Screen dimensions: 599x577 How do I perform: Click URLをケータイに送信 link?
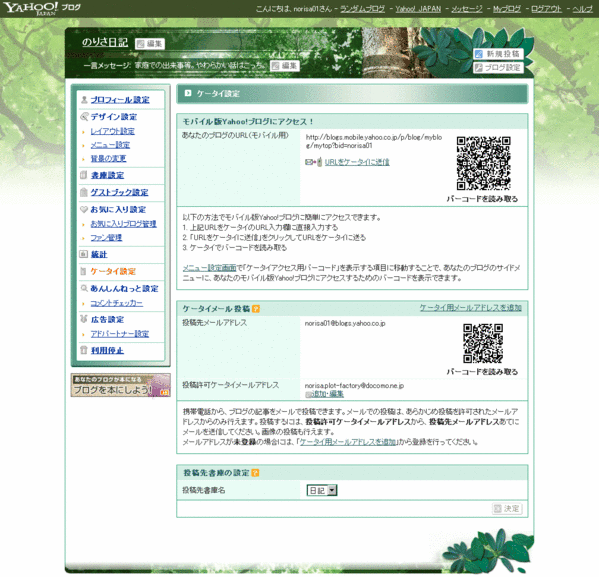[357, 162]
